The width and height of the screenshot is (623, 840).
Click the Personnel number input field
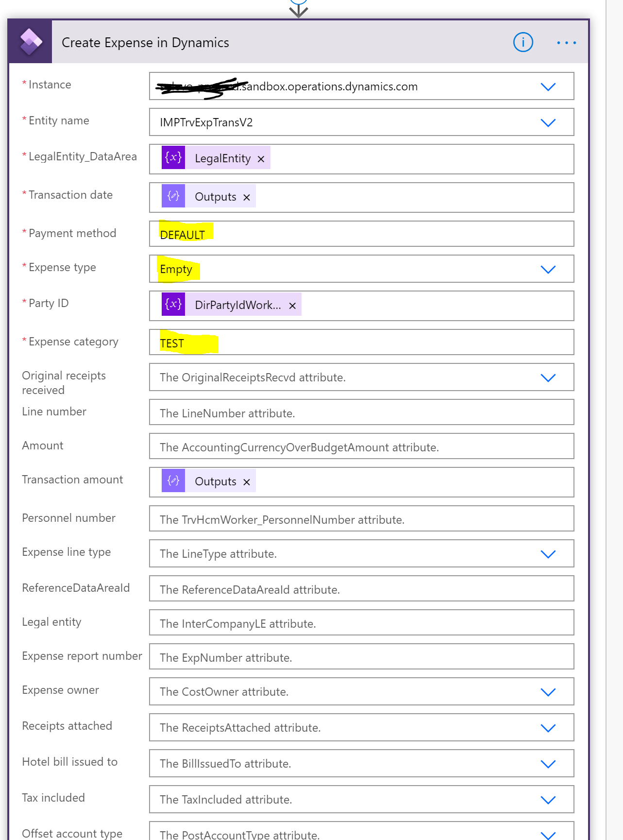[361, 519]
